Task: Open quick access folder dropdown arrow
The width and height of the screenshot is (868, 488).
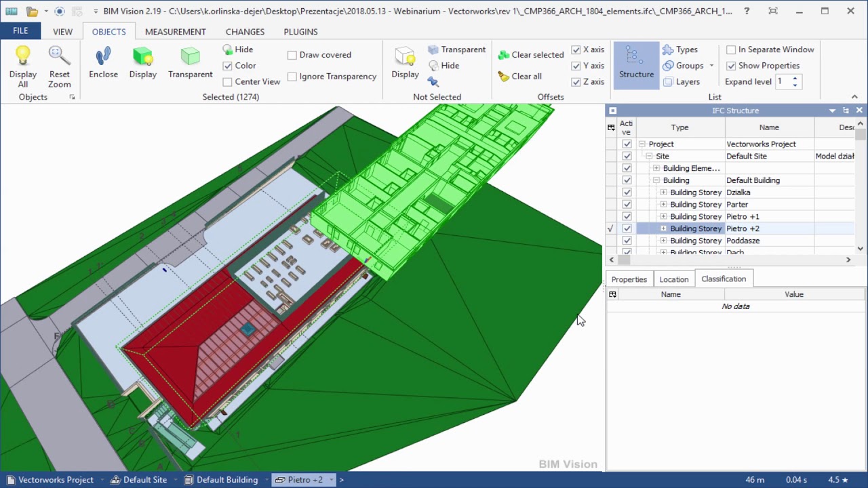Action: pyautogui.click(x=45, y=11)
